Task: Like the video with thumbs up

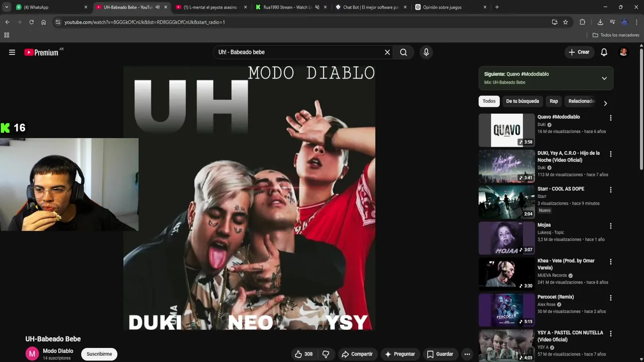Action: pyautogui.click(x=304, y=354)
